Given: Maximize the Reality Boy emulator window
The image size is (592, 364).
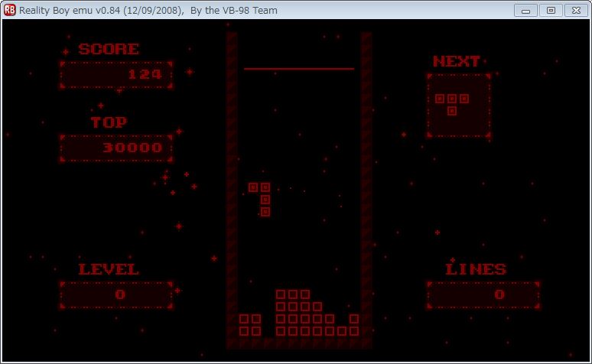Looking at the screenshot, I should tap(551, 10).
